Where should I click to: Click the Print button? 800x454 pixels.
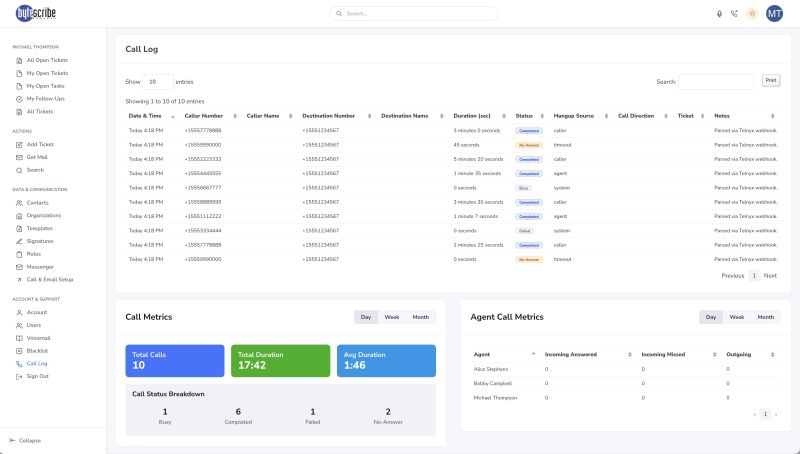[770, 80]
